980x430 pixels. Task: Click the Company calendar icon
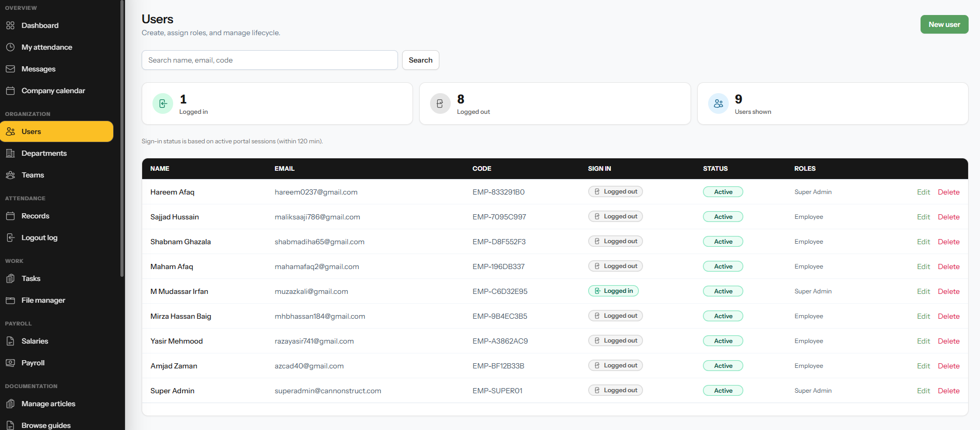click(10, 91)
